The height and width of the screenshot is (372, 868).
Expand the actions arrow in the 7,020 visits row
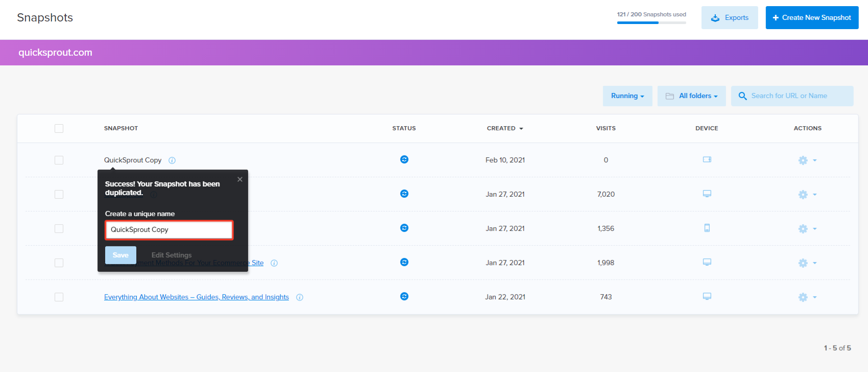pyautogui.click(x=815, y=195)
